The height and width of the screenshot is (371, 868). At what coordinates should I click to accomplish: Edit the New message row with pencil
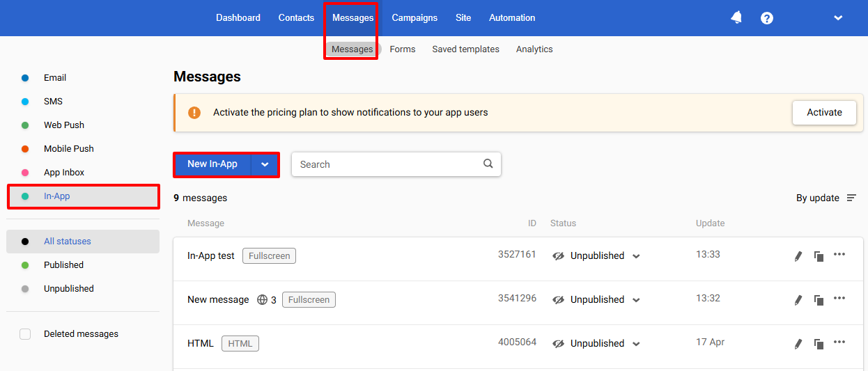(x=798, y=301)
